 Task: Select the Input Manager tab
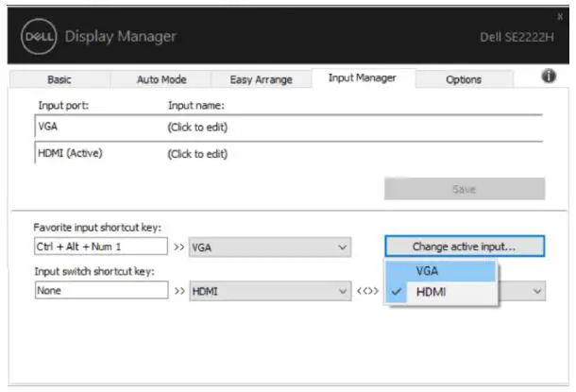click(x=363, y=77)
